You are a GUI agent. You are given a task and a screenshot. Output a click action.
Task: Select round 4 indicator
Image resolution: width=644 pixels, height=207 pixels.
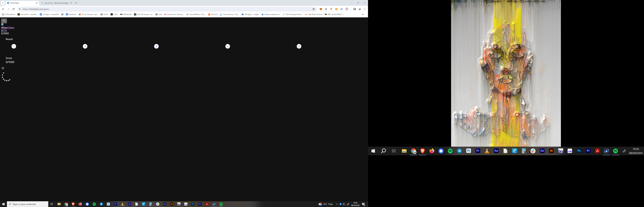[x=228, y=46]
